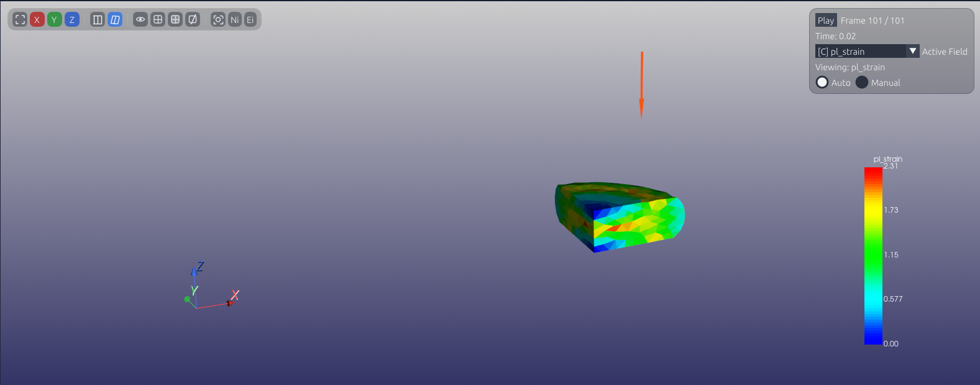The image size is (980, 385).
Task: Align view along the blue Z axis
Action: (72, 20)
